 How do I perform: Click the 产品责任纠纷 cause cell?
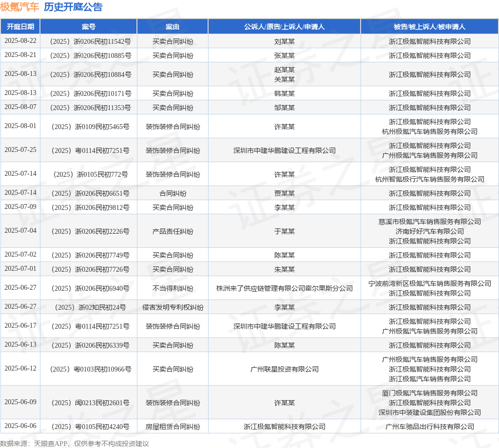173,231
